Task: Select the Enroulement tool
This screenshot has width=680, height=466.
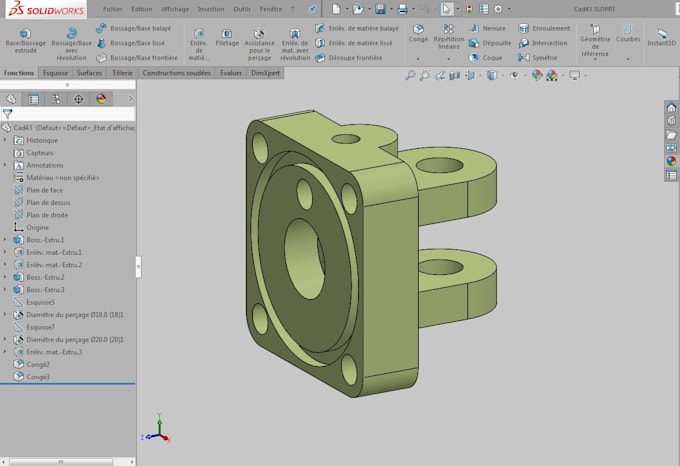Action: click(544, 28)
